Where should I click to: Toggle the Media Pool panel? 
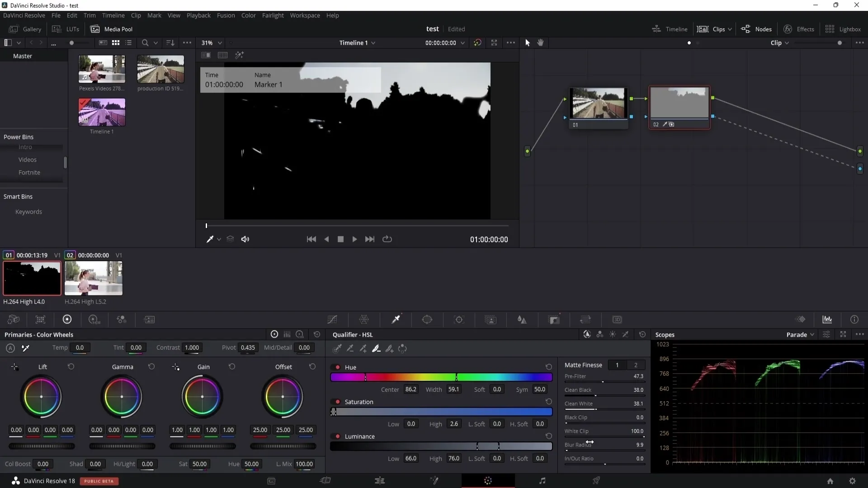(112, 29)
